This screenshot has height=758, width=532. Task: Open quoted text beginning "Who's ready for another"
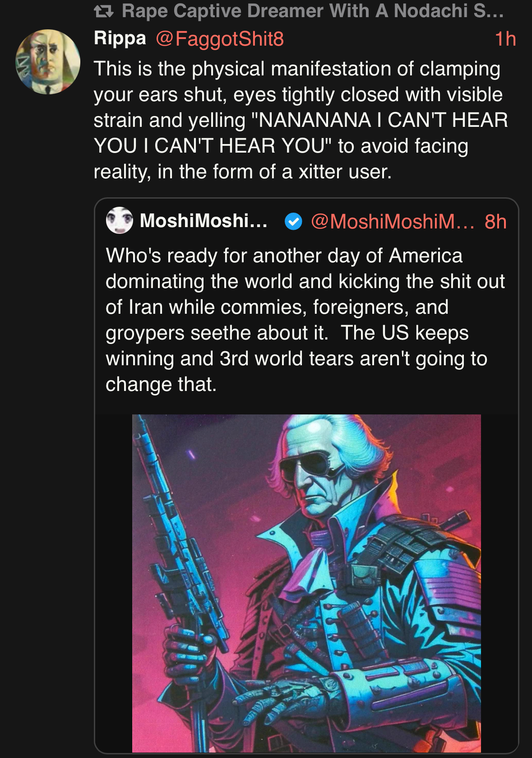point(284,256)
